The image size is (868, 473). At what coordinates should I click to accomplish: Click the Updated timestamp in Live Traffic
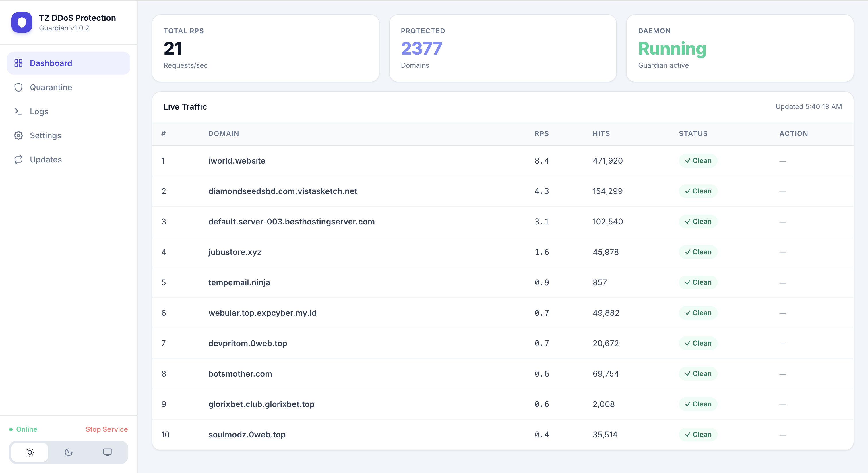point(808,107)
